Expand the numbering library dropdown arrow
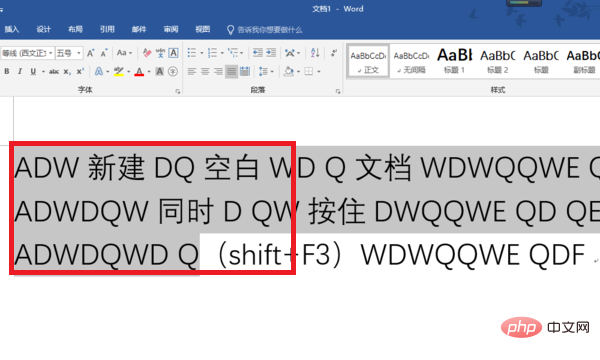The height and width of the screenshot is (360, 600). click(x=222, y=53)
